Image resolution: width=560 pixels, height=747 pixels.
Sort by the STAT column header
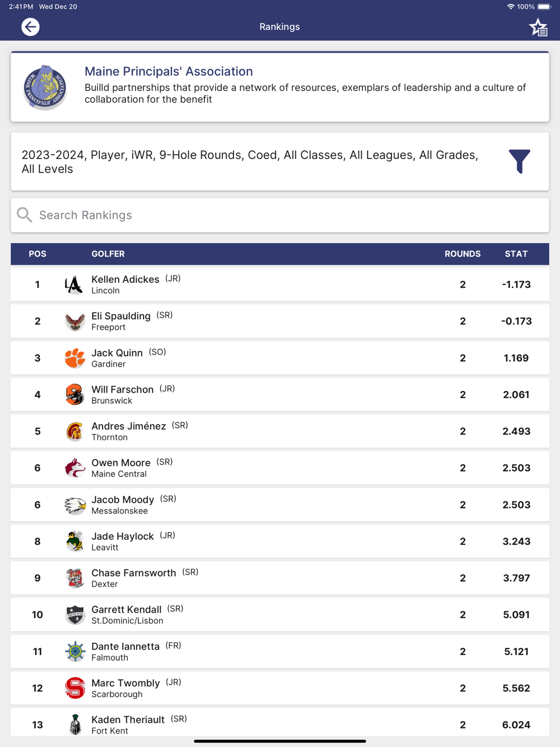coord(516,254)
